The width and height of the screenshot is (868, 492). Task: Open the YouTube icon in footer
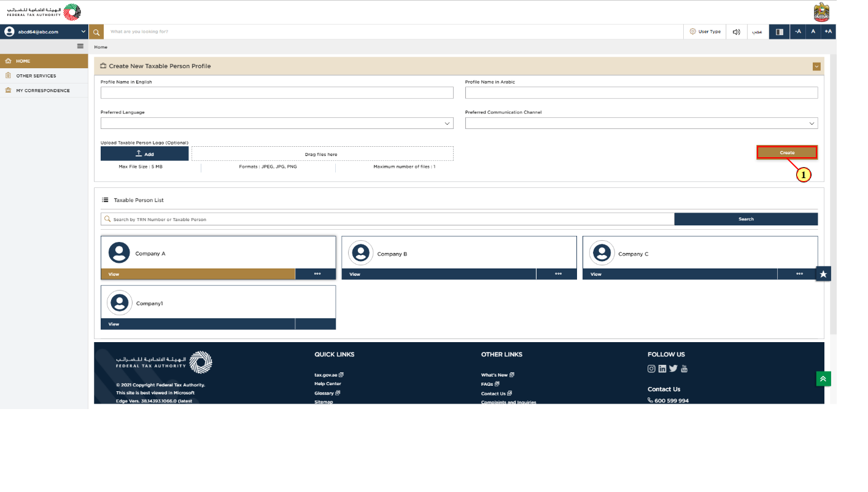tap(684, 369)
